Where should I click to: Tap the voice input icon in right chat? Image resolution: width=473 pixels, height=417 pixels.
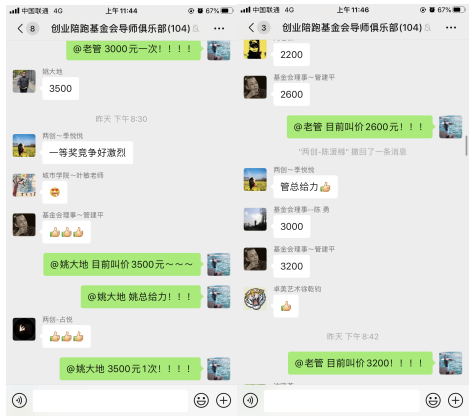point(251,400)
